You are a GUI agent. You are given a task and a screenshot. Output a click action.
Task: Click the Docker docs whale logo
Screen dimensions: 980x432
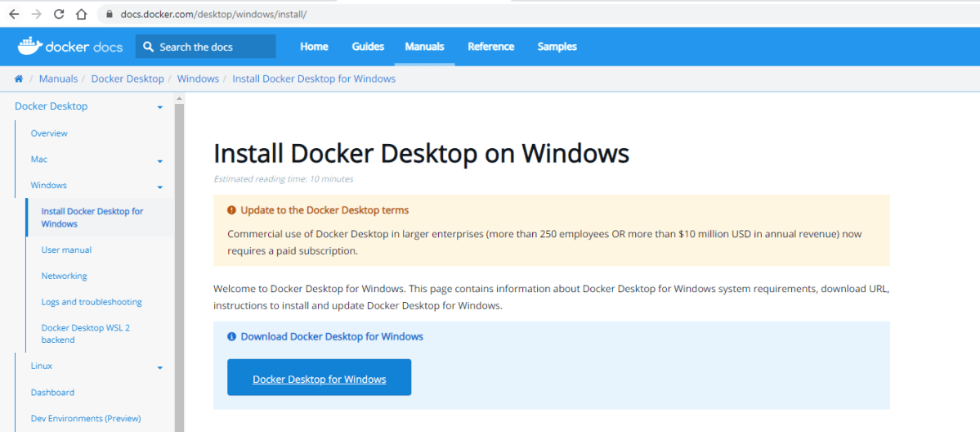point(29,46)
